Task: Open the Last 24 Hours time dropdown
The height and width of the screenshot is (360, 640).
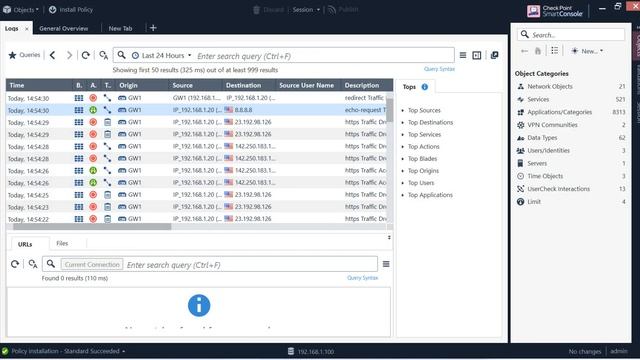Action: tap(162, 55)
